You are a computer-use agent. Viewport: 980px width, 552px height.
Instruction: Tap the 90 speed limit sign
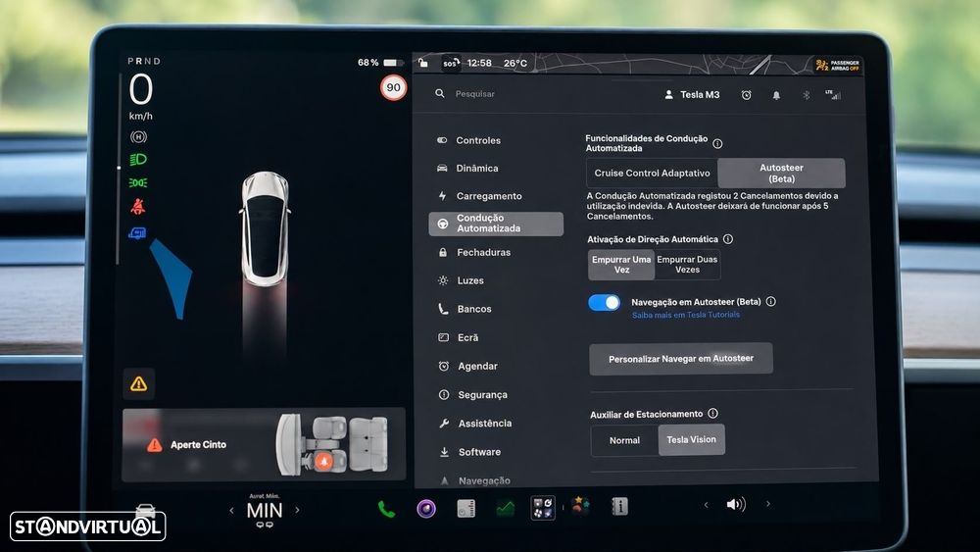394,87
